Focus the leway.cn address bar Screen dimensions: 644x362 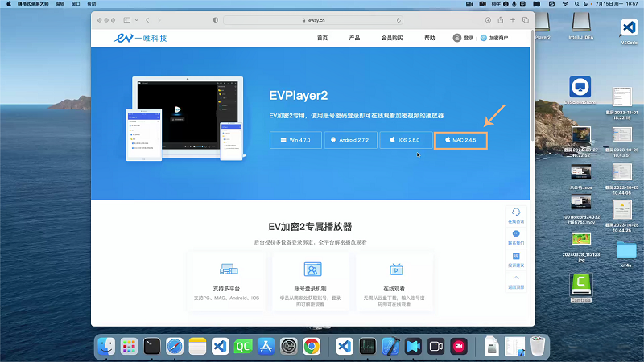313,19
